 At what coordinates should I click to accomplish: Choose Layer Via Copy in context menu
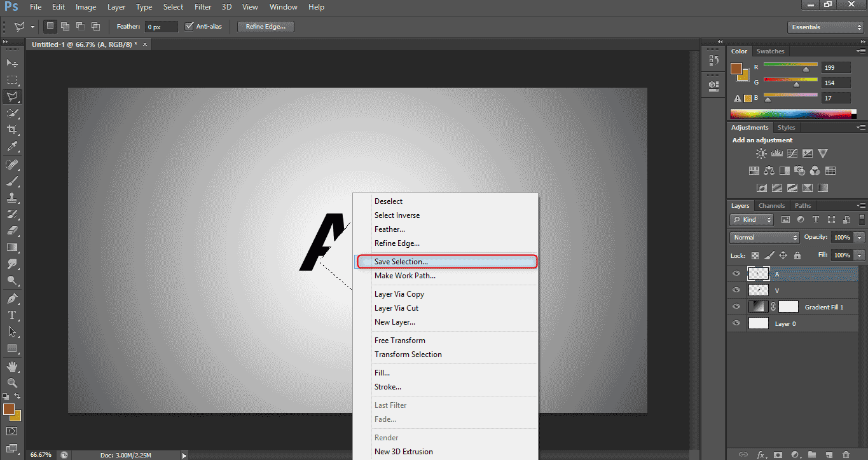[x=446, y=294]
